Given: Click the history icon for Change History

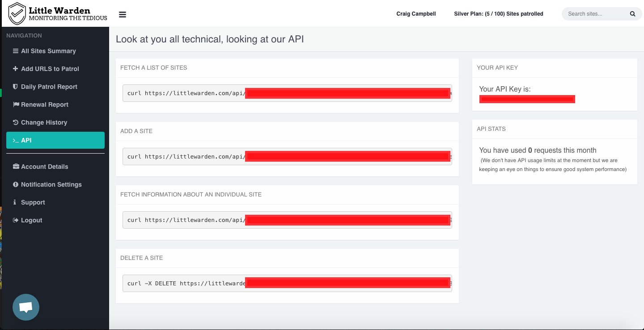Looking at the screenshot, I should pos(16,122).
